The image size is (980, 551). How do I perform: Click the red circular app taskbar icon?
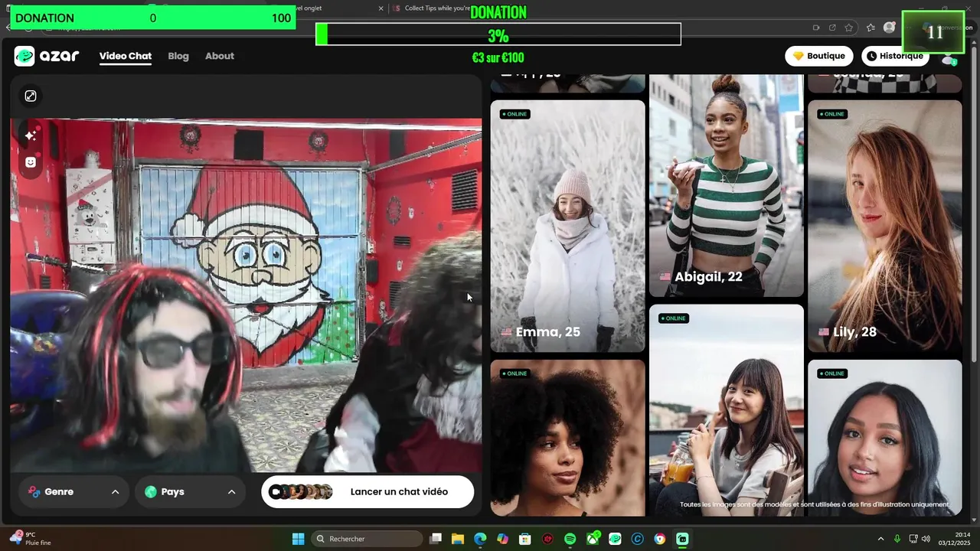[547, 539]
